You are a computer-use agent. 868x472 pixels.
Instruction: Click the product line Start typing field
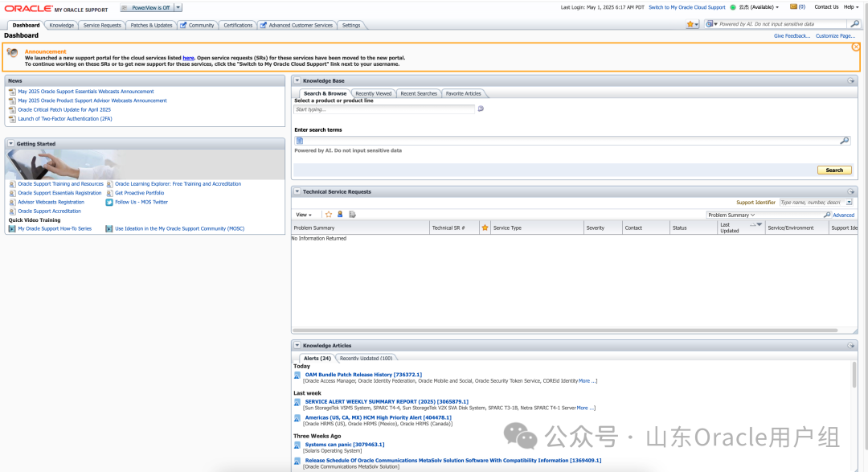point(384,109)
